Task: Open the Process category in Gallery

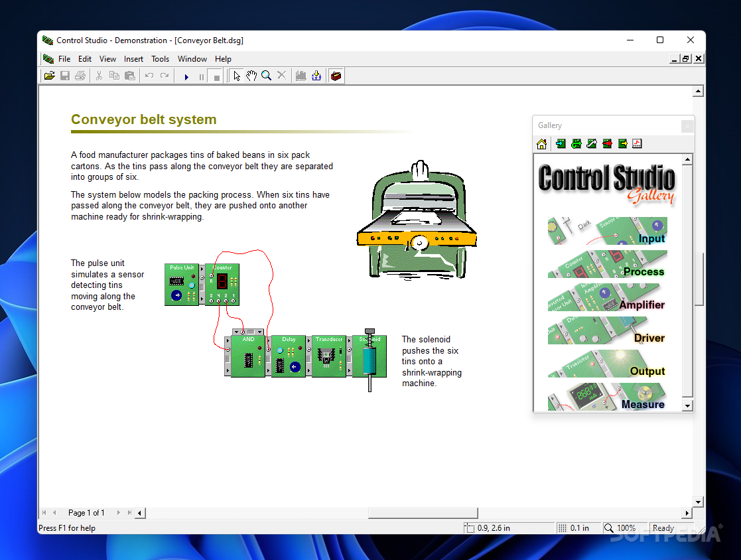Action: tap(607, 264)
